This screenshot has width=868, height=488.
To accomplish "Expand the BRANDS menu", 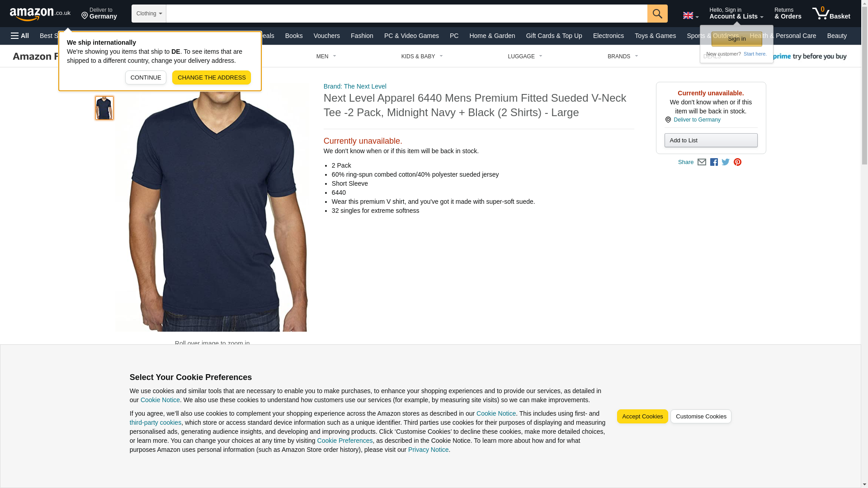I will click(623, 56).
